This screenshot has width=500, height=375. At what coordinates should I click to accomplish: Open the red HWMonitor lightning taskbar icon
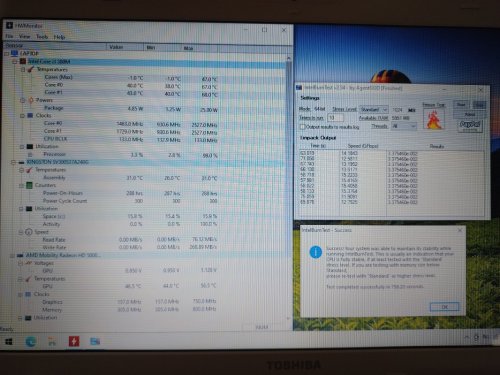click(74, 341)
